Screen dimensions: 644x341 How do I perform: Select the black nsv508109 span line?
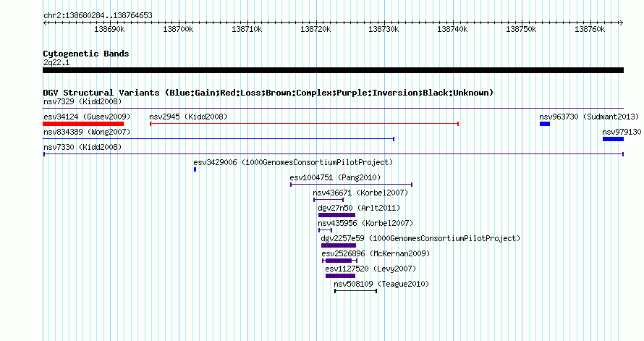pyautogui.click(x=356, y=291)
